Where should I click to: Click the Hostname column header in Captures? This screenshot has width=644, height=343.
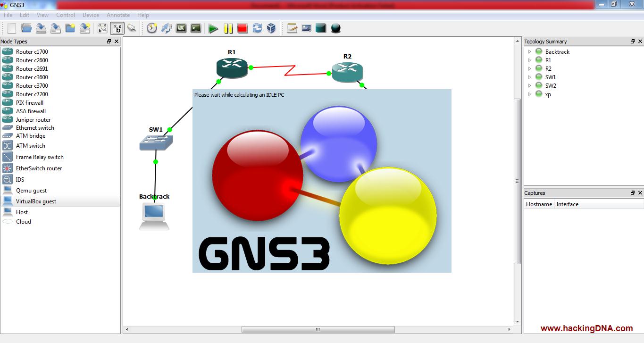pos(539,204)
